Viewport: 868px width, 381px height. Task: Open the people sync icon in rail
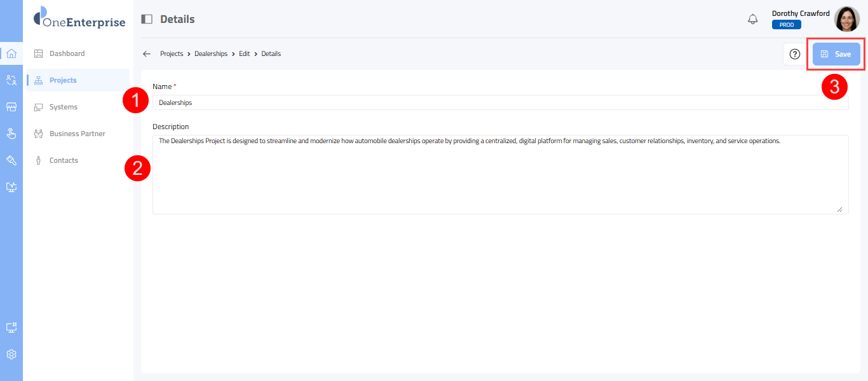11,80
